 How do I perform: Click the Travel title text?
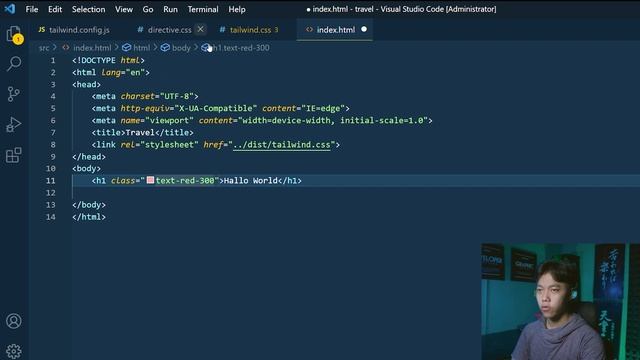point(140,132)
